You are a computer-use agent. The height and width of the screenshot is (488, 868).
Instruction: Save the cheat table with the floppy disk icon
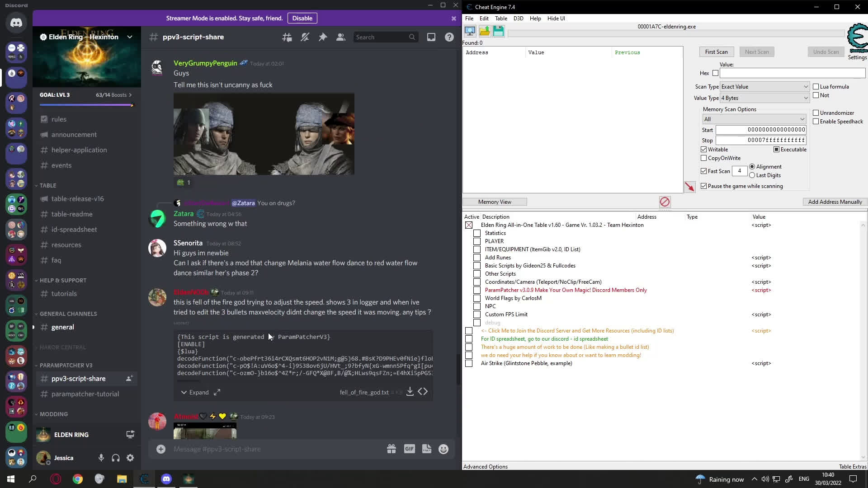(x=498, y=31)
